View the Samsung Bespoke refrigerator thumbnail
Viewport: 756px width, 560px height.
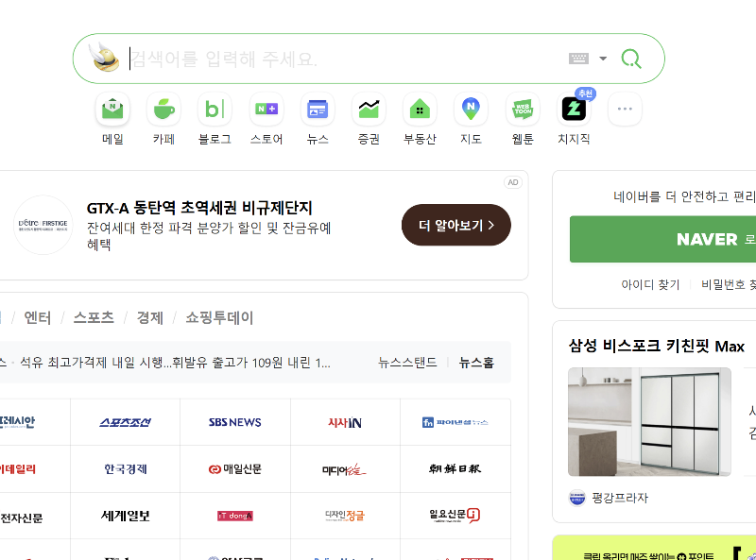pyautogui.click(x=652, y=424)
